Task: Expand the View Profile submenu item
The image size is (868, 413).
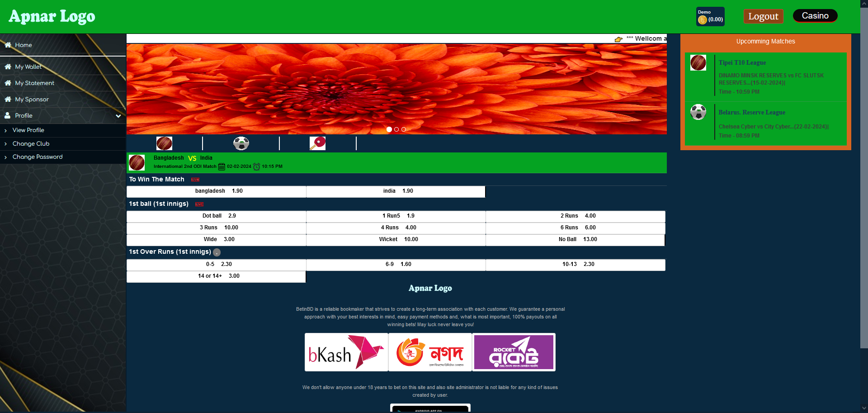Action: tap(28, 130)
